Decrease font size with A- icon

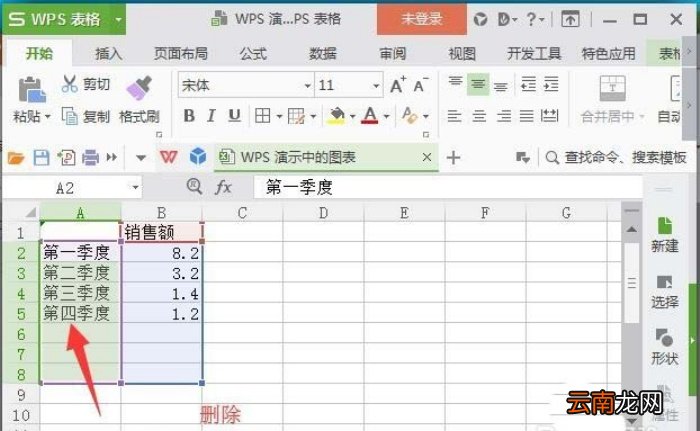coord(421,85)
